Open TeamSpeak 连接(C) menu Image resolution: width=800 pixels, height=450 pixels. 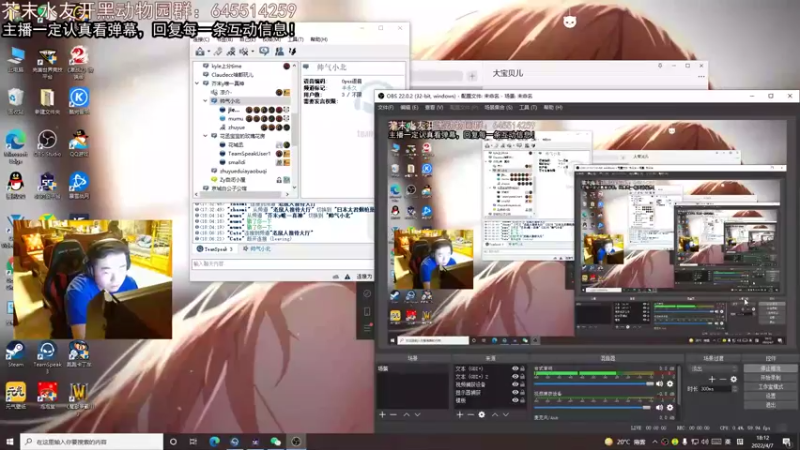click(x=201, y=39)
